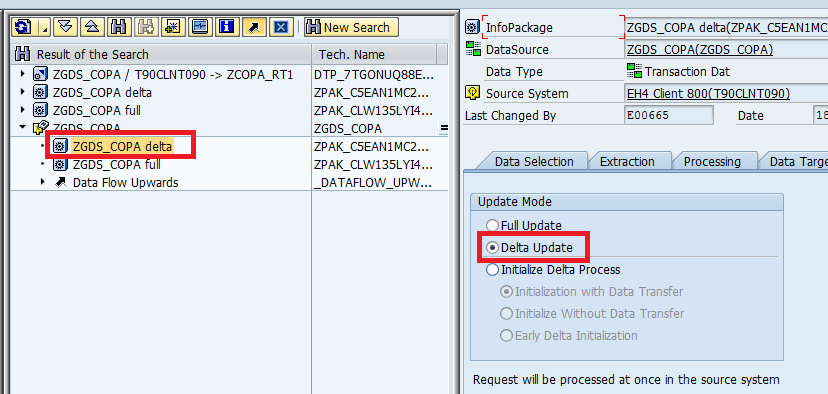Image resolution: width=828 pixels, height=394 pixels.
Task: Click the InfoPackage gear icon in the header
Action: click(x=473, y=27)
